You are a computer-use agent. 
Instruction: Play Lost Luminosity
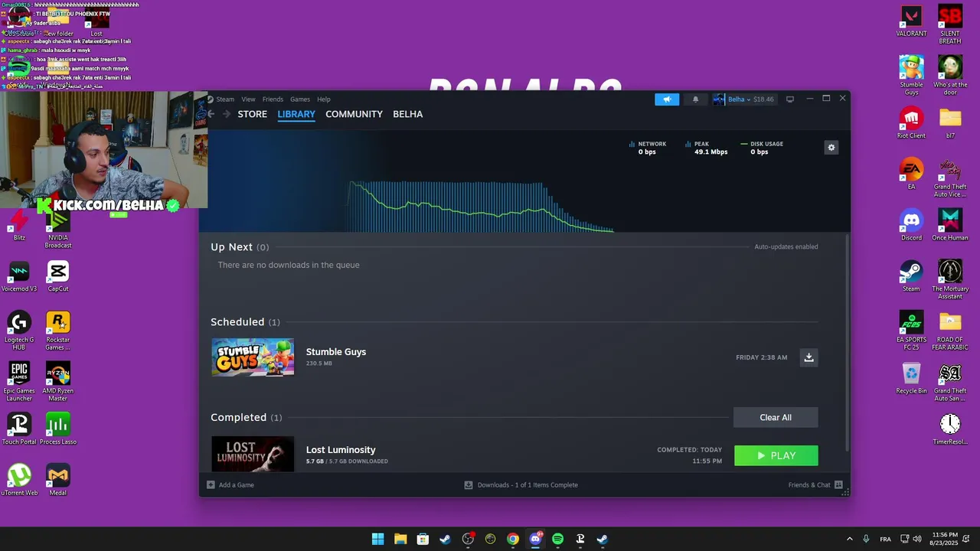coord(776,455)
